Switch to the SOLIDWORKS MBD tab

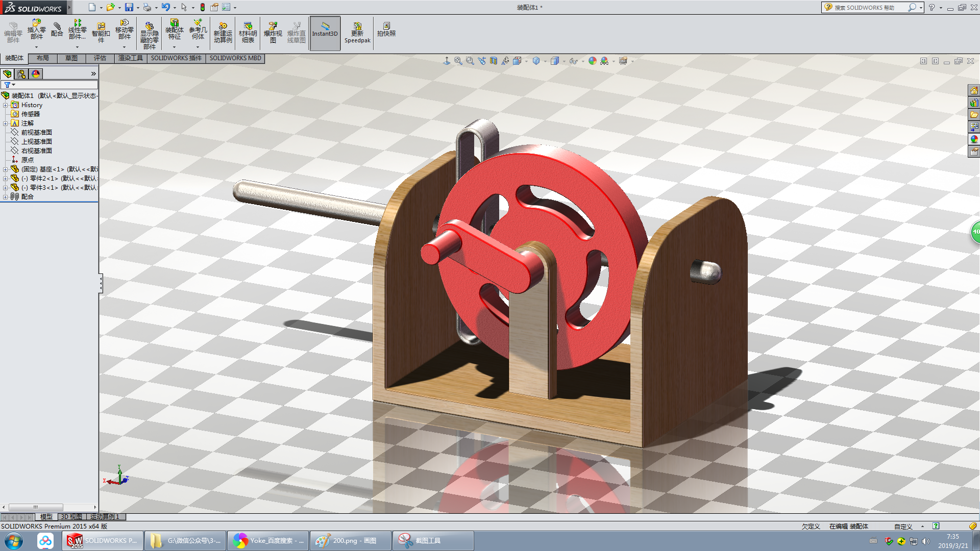(235, 58)
